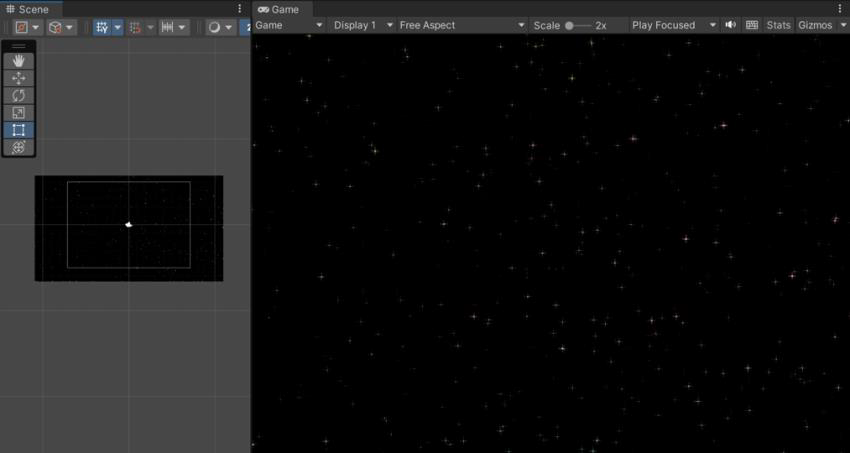Toggle scene grid visibility

pos(101,27)
